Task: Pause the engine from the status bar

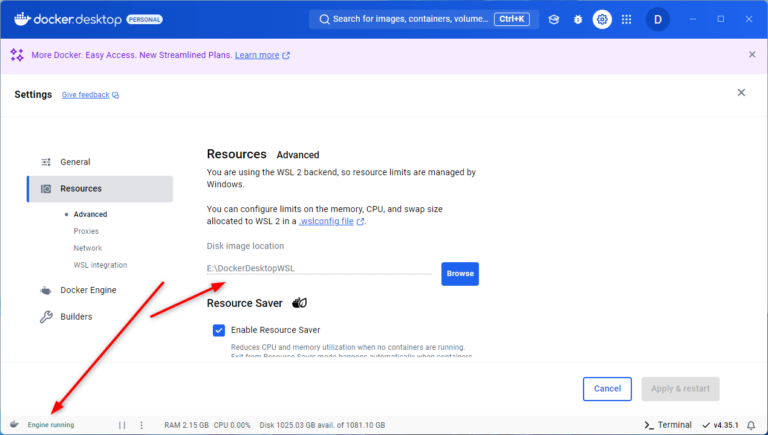Action: pyautogui.click(x=122, y=425)
